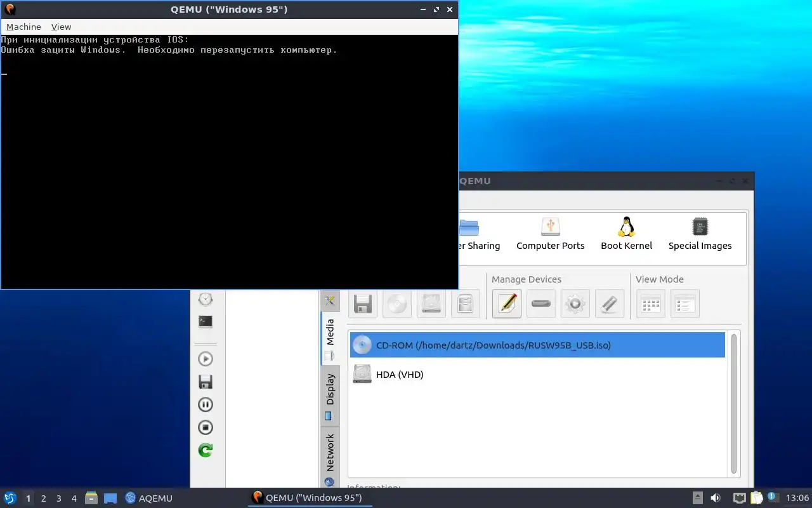
Task: Click the tray up-arrow expander icon
Action: point(697,498)
